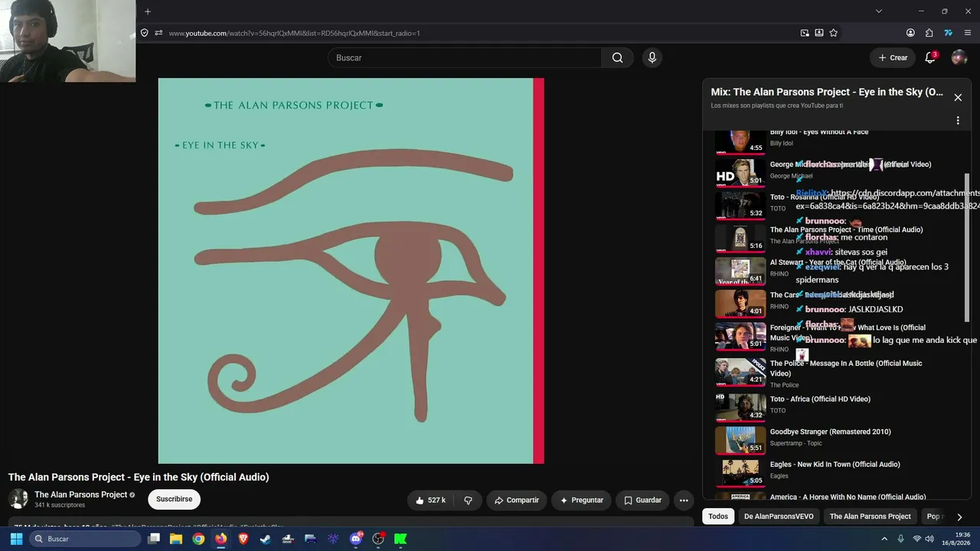Open Task View on the taskbar
This screenshot has width=980, height=551.
pos(154,539)
